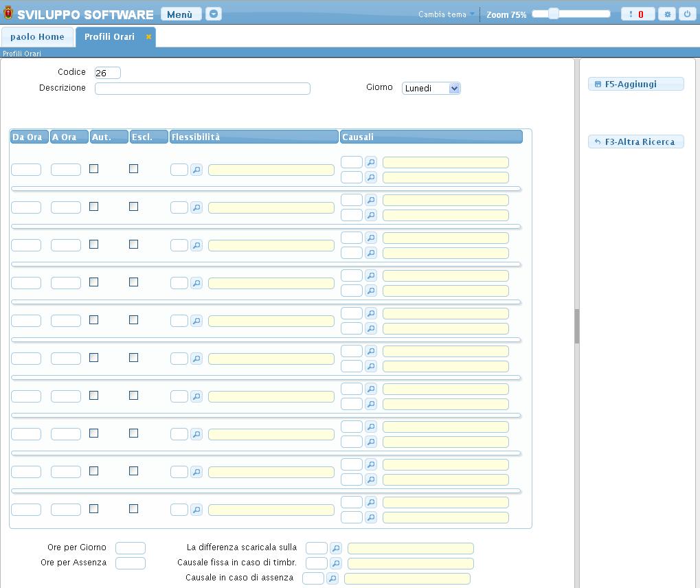Enable the Aut. checkbox in first row
The height and width of the screenshot is (588, 700).
click(x=94, y=168)
